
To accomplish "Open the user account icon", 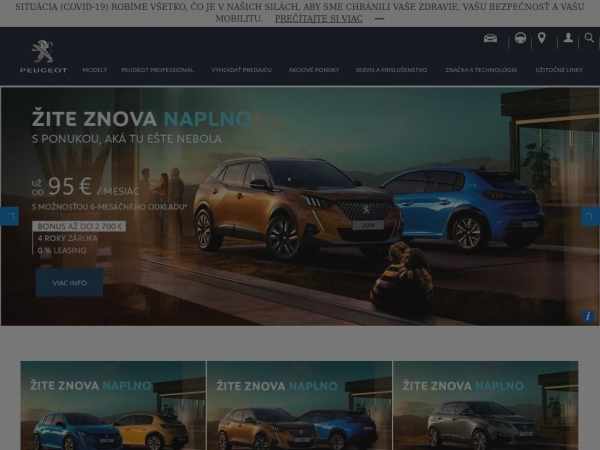I will pyautogui.click(x=568, y=38).
